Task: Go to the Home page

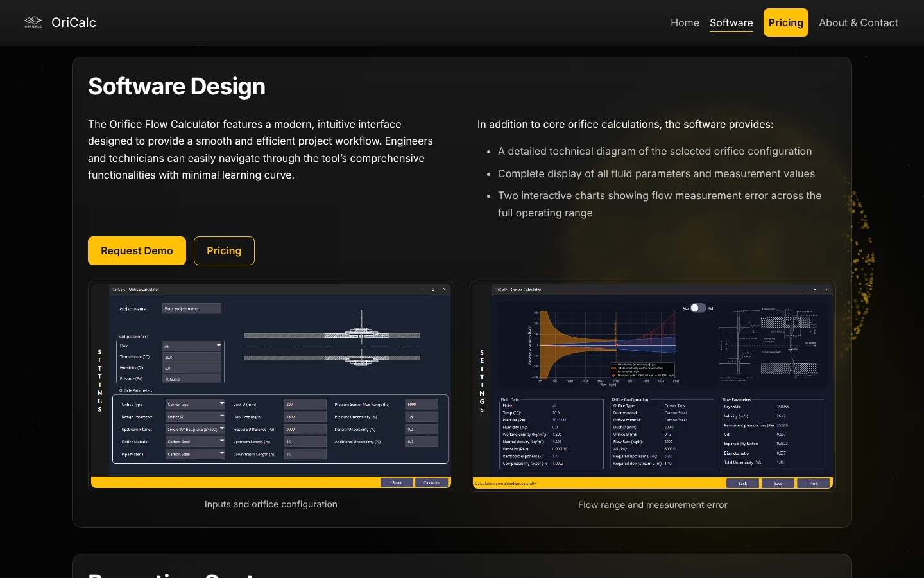Action: click(x=685, y=22)
